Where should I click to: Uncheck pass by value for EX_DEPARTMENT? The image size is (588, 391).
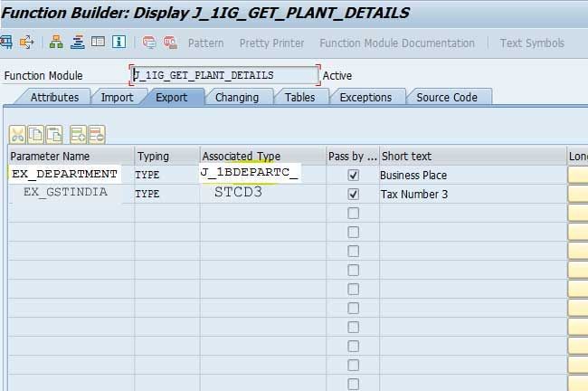[x=353, y=175]
